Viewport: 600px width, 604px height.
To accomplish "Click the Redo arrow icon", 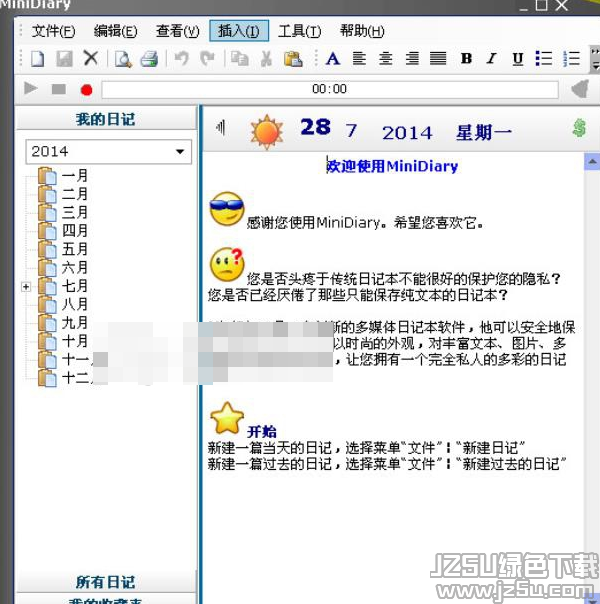I will 208,59.
